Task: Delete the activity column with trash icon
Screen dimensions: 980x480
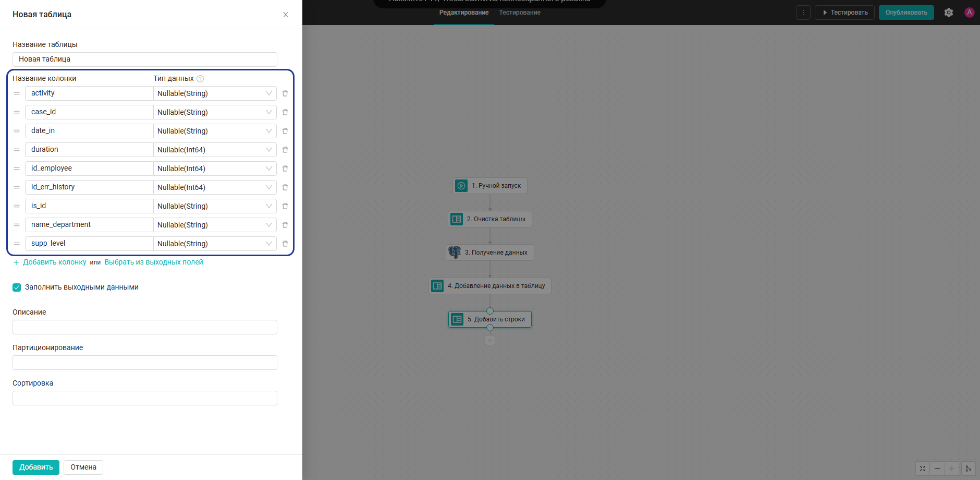Action: tap(285, 93)
